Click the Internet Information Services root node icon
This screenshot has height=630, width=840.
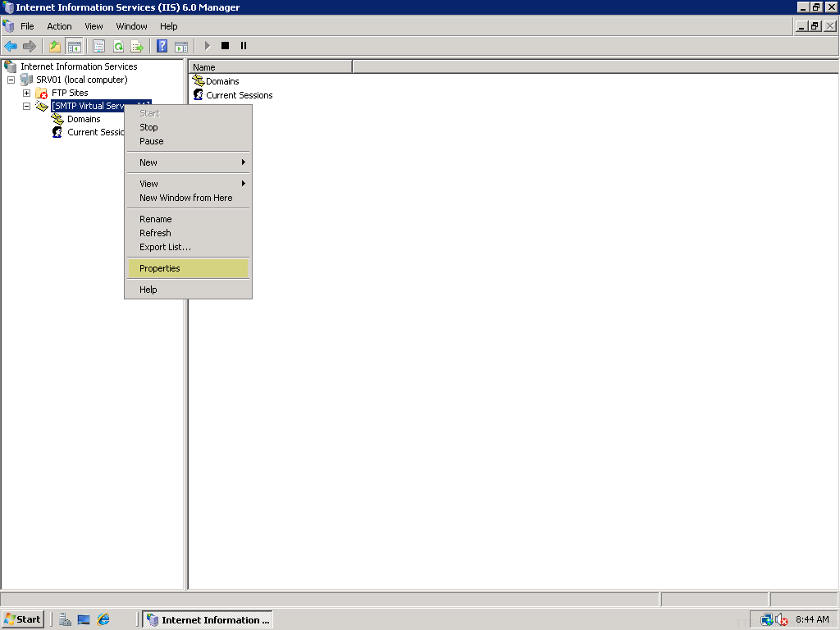10,66
